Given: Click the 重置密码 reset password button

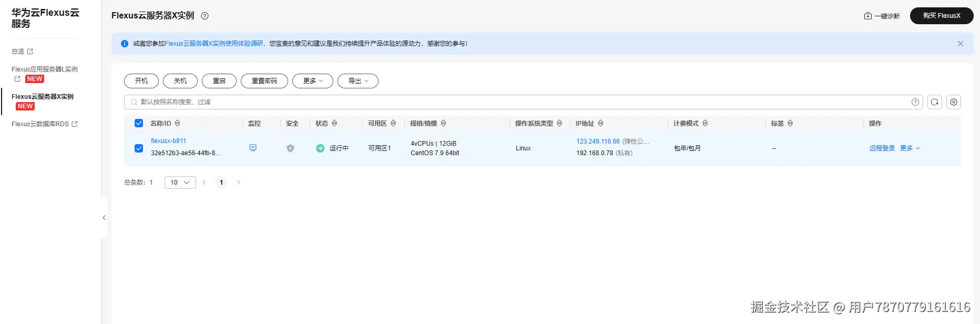Looking at the screenshot, I should pos(264,81).
